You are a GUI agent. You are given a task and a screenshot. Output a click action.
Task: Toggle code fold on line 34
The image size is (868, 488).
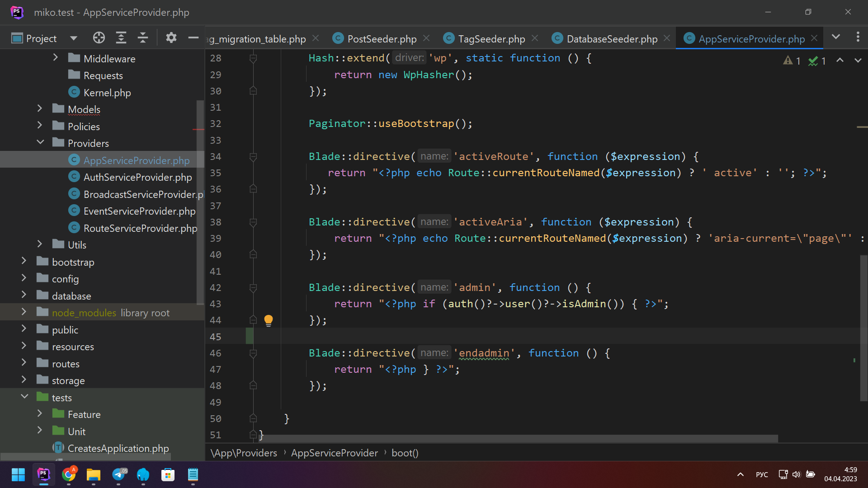pos(253,157)
